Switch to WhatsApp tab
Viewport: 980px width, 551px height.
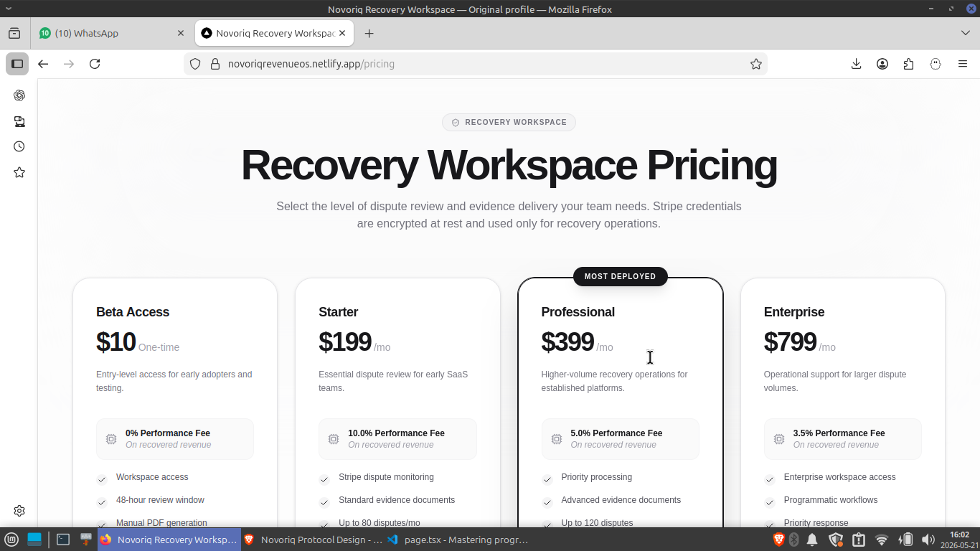point(113,33)
